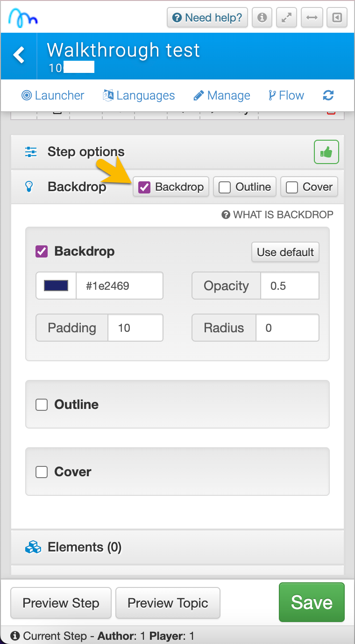Image resolution: width=355 pixels, height=644 pixels.
Task: Click the back arrow in header
Action: pos(19,55)
